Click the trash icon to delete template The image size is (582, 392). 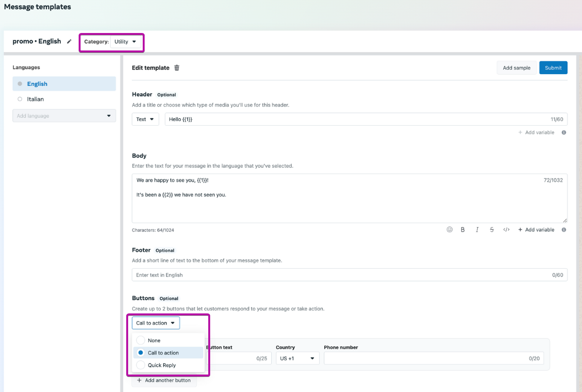[x=177, y=68]
